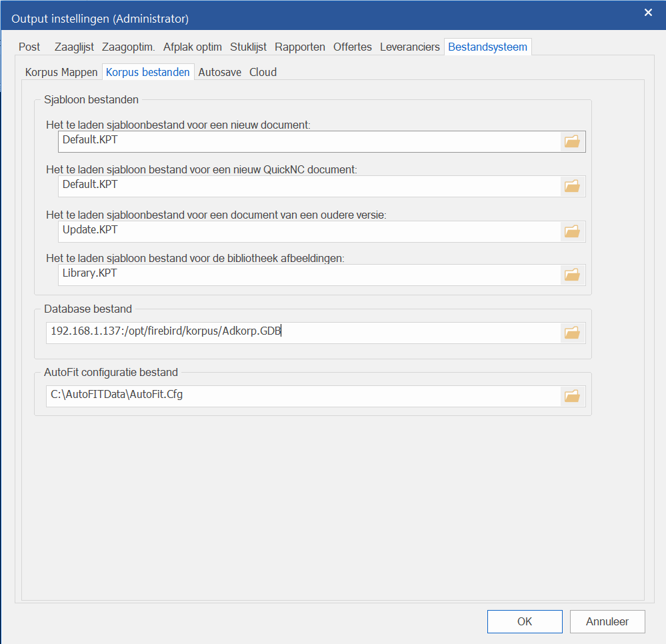Switch to the Korpus Mappen tab

point(61,72)
